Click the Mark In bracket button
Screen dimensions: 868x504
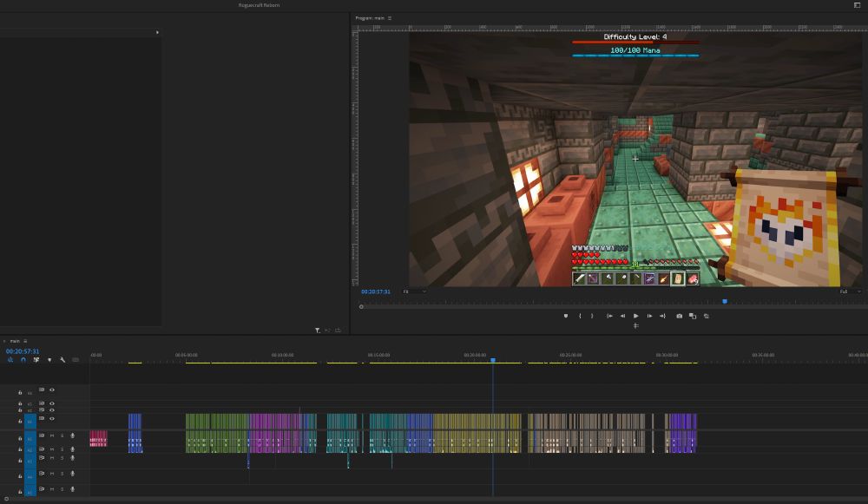point(580,316)
